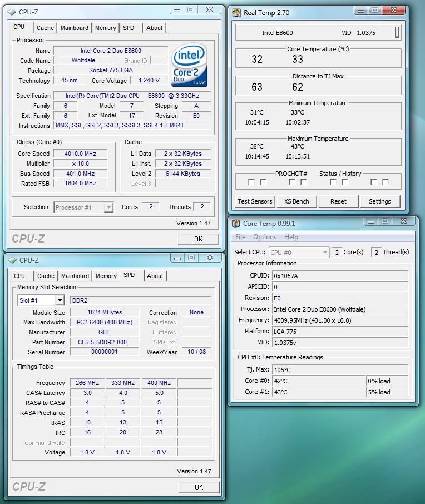
Task: Click the Real Temp vertical indicator next to VID
Action: (x=397, y=32)
